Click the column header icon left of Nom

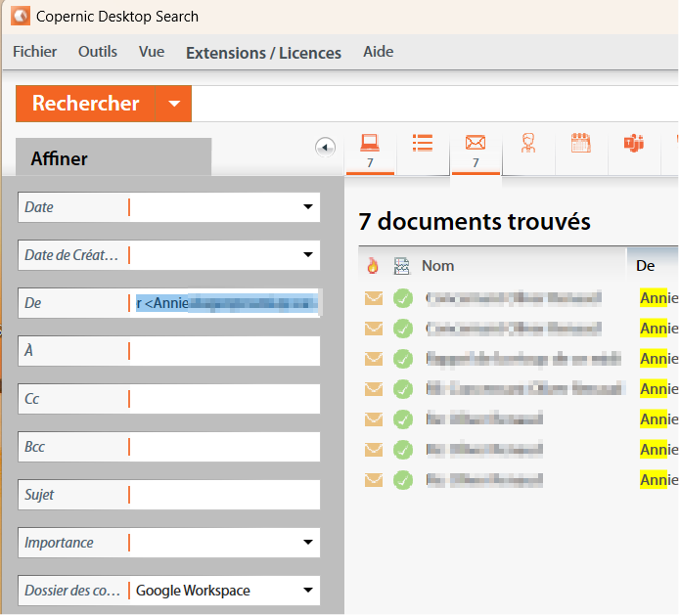pyautogui.click(x=401, y=266)
